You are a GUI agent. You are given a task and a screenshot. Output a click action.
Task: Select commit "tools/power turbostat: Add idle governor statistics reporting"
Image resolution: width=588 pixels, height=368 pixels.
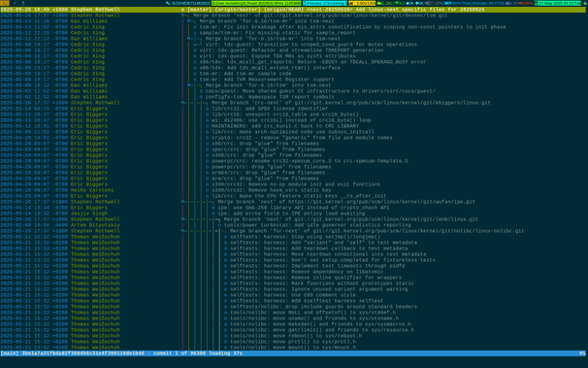tap(317, 225)
